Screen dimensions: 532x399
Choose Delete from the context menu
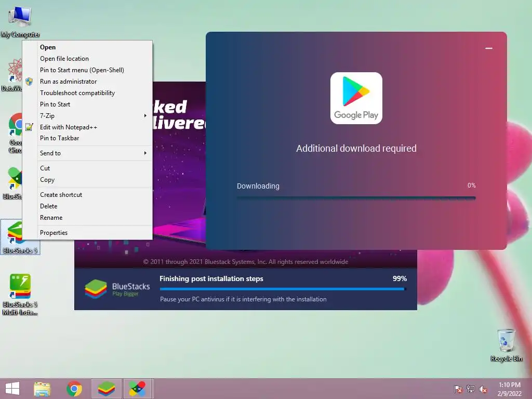87,206
